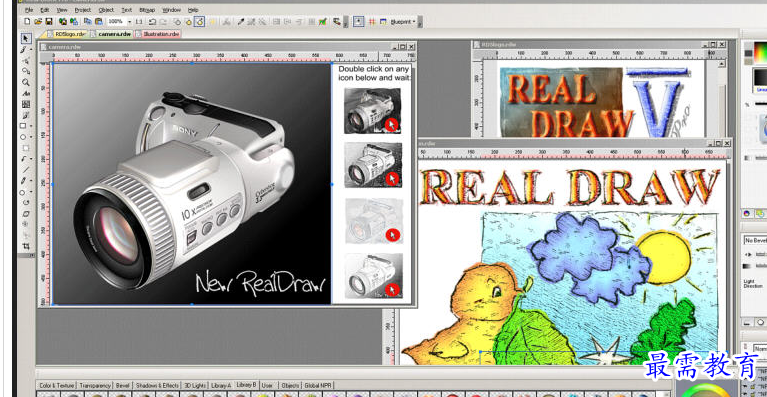This screenshot has width=767, height=397.
Task: Switch to Shadows & Effects tab
Action: coord(157,385)
